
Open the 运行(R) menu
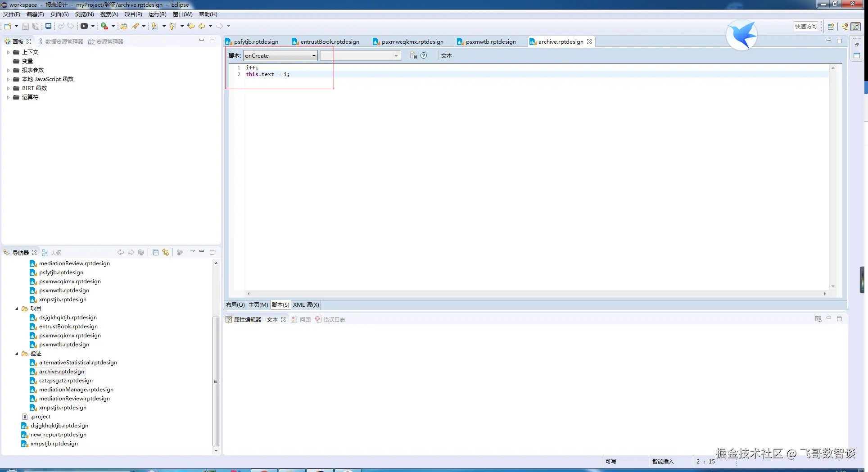pos(158,14)
